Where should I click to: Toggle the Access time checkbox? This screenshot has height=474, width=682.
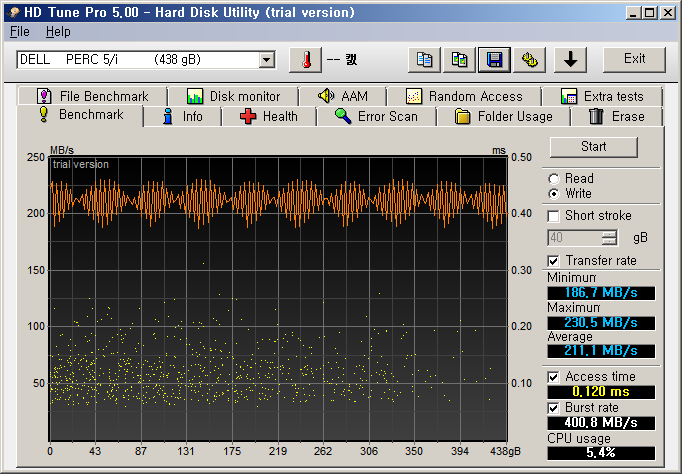[x=553, y=377]
